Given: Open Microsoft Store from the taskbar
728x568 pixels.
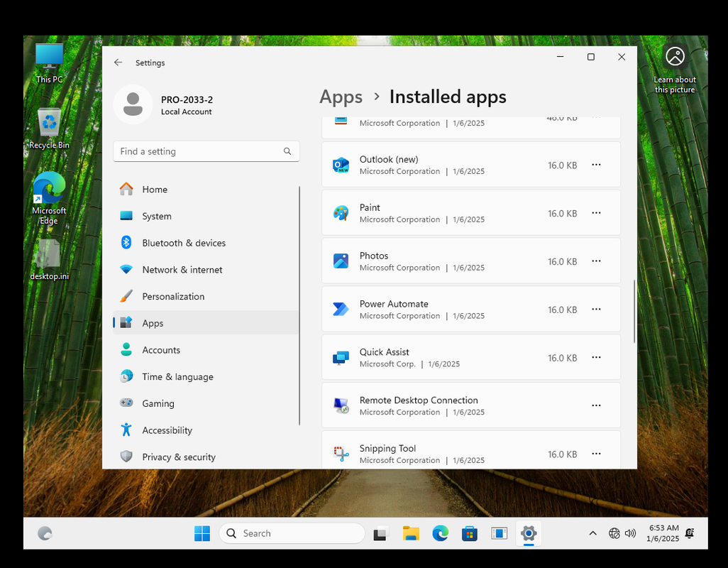Looking at the screenshot, I should pyautogui.click(x=470, y=534).
